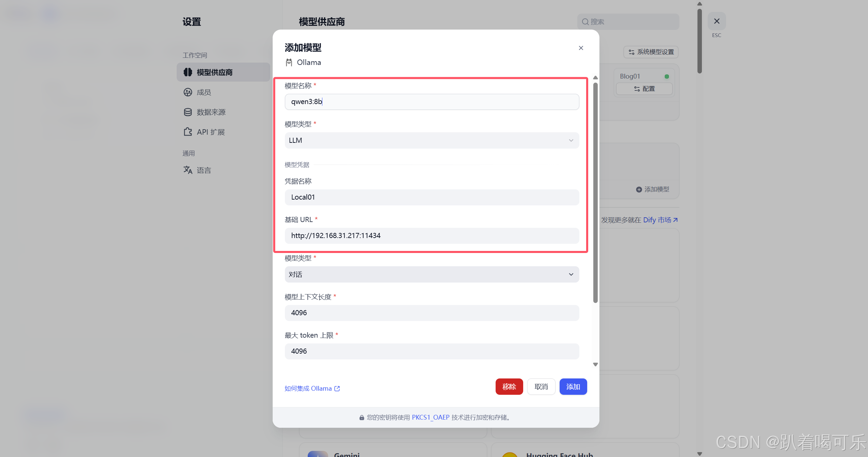
Task: Select 模型供应商 in settings sidebar
Action: tap(223, 72)
